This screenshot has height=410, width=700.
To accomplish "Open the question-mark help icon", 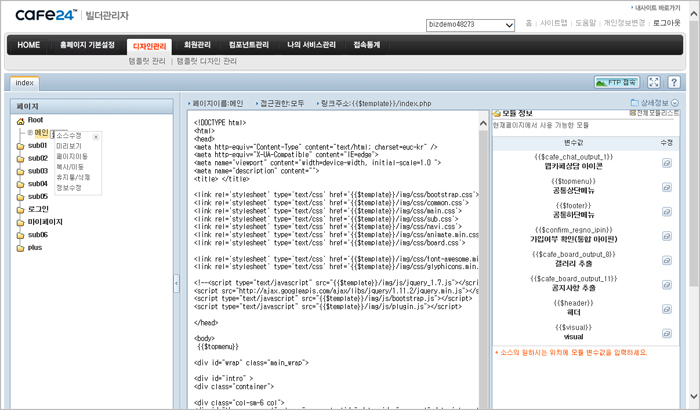I will (674, 82).
